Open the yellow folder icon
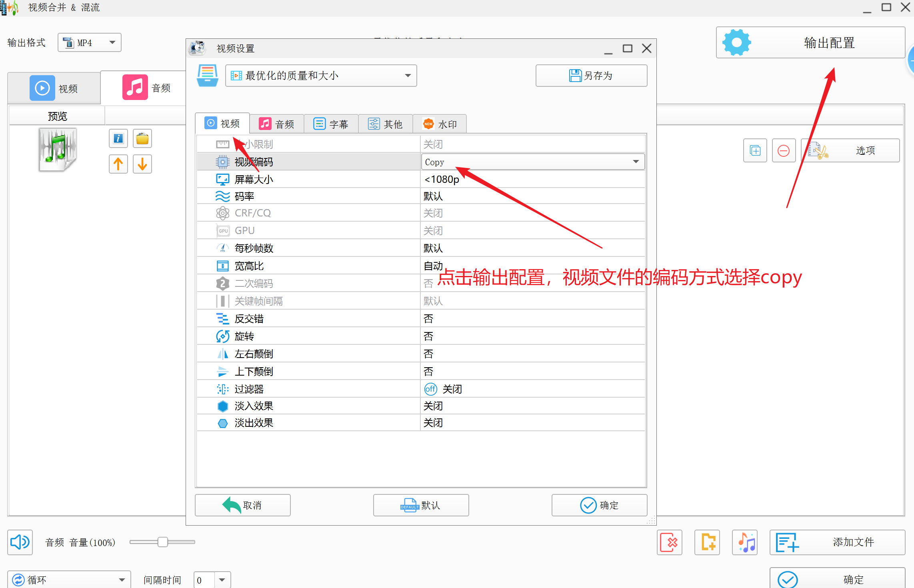 point(142,138)
